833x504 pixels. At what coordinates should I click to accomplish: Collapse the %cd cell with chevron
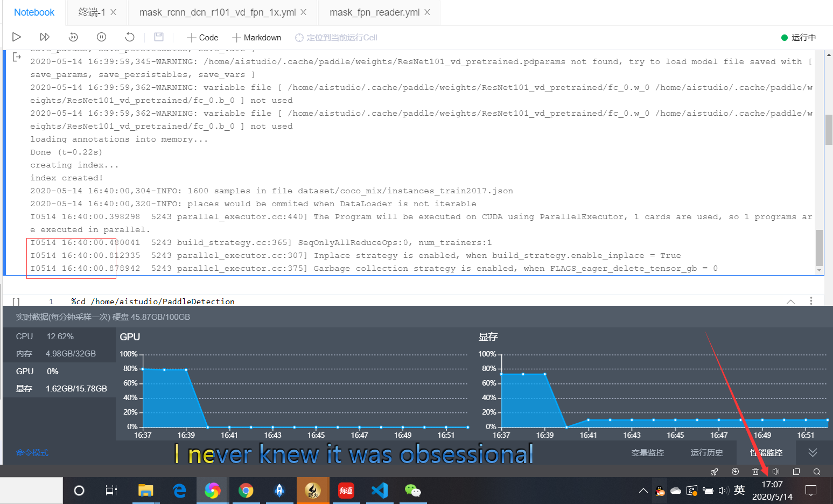790,302
